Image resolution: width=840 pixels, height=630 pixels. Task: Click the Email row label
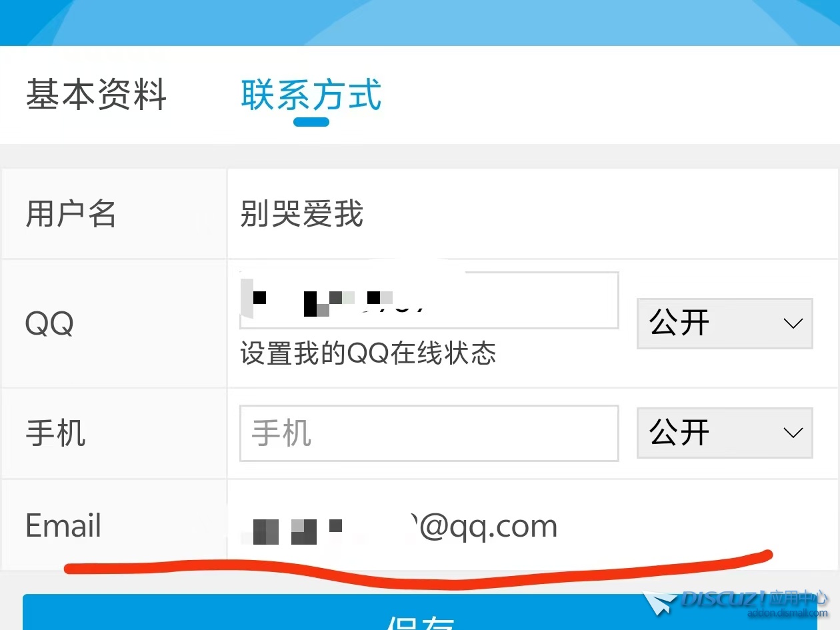[63, 526]
